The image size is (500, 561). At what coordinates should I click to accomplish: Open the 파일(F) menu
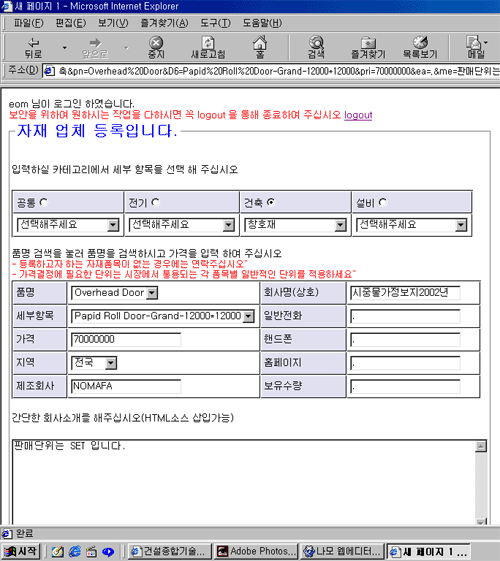[x=29, y=23]
